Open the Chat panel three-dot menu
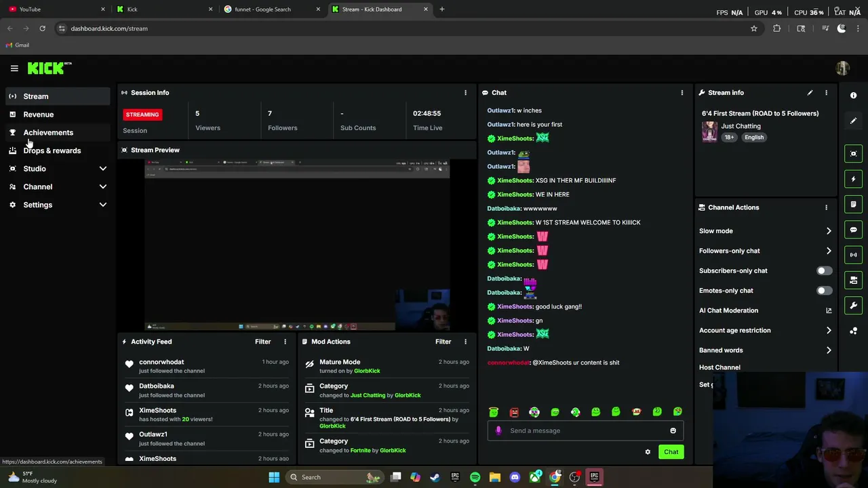The height and width of the screenshot is (488, 868). tap(682, 93)
